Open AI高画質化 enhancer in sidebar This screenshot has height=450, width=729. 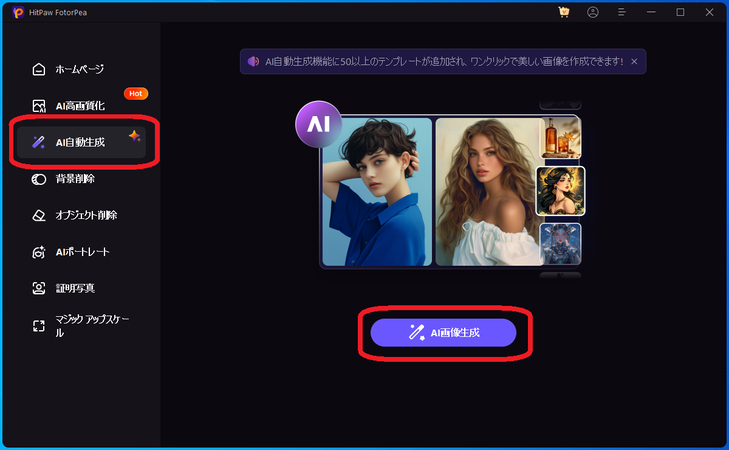click(80, 106)
